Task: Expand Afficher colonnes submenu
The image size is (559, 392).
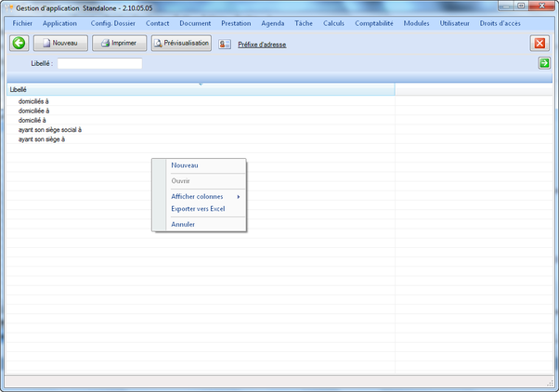Action: (197, 197)
